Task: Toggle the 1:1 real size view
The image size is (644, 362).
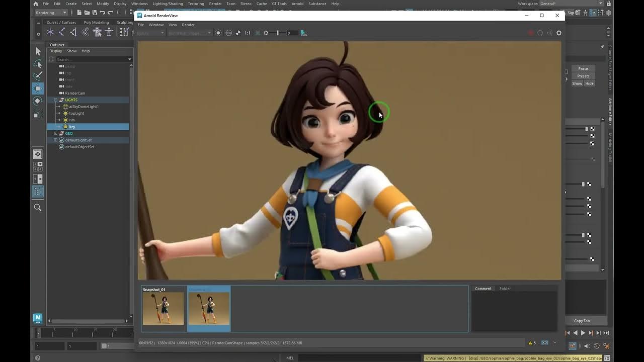Action: pyautogui.click(x=248, y=33)
